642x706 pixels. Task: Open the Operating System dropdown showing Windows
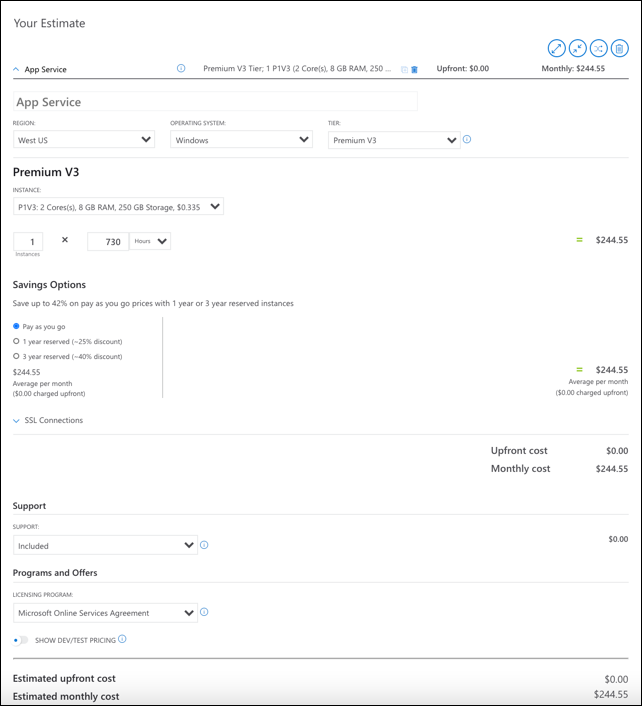(241, 140)
